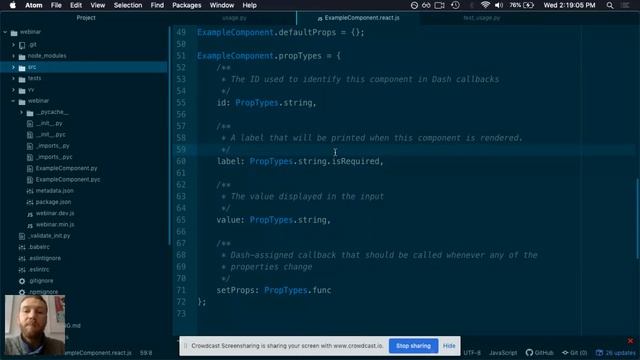Viewport: 640px width, 360px height.
Task: Click the JS icon beside webinar.dev.js
Action: pyautogui.click(x=30, y=213)
